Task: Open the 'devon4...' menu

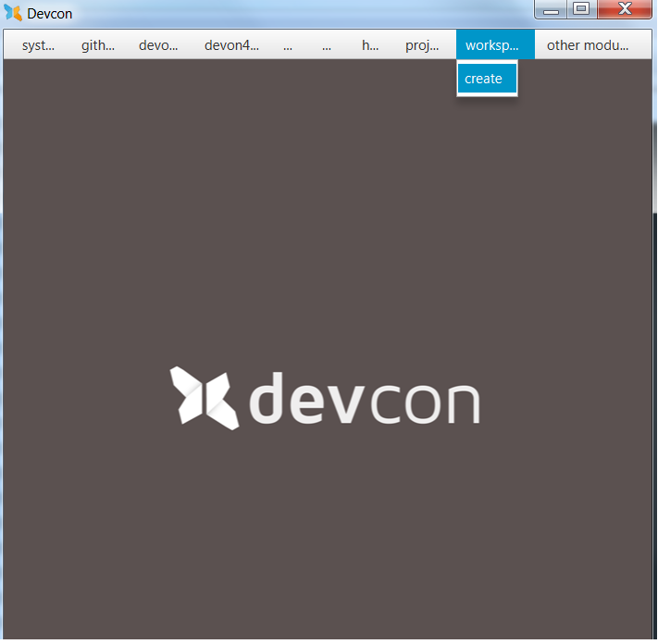Action: point(231,45)
